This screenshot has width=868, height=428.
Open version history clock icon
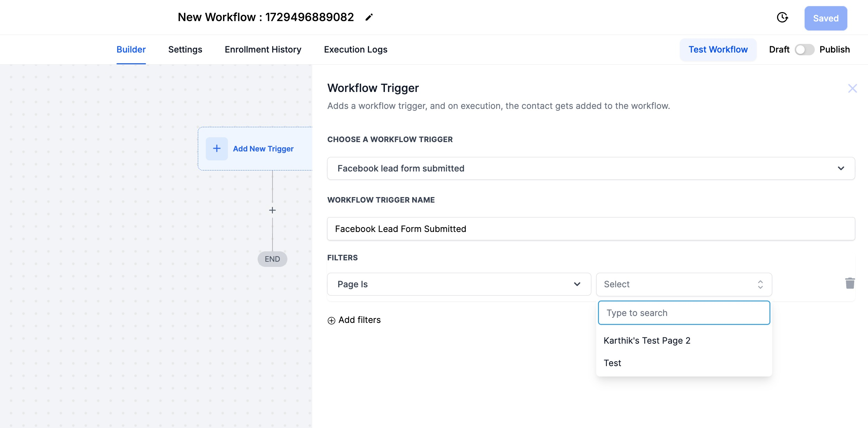coord(782,18)
